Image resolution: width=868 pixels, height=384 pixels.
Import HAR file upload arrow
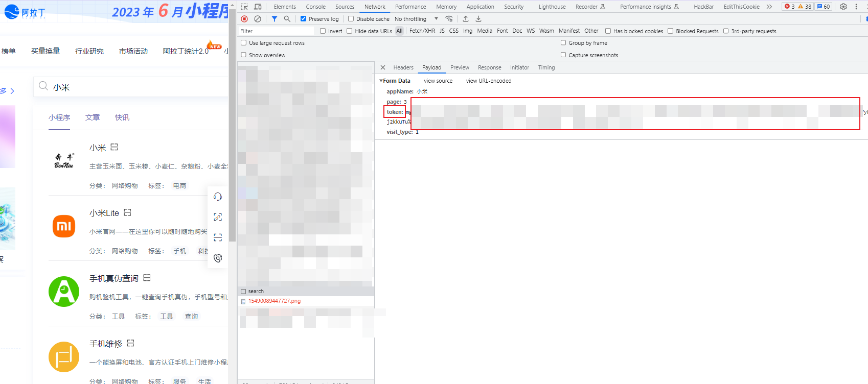pyautogui.click(x=466, y=19)
